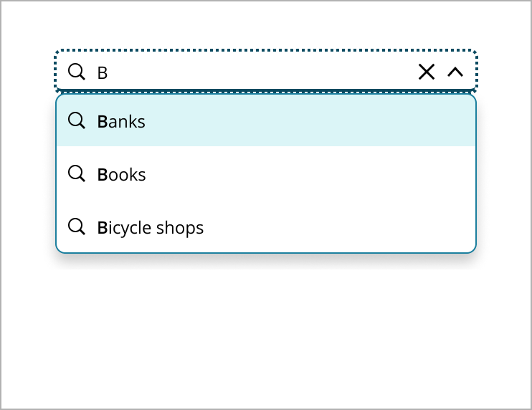Pick the Bicycle shops suggestion

[x=151, y=228]
